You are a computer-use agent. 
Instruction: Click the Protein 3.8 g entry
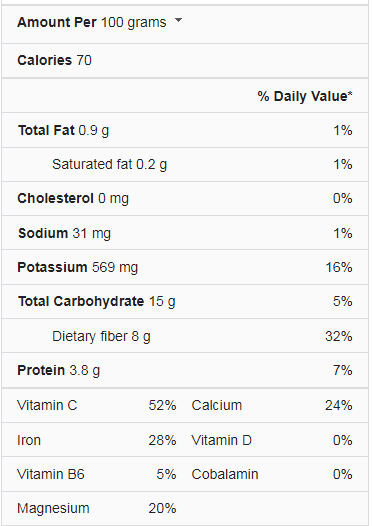[x=59, y=370]
